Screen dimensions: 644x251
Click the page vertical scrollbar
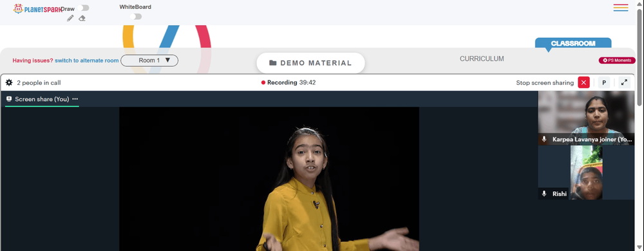639,57
